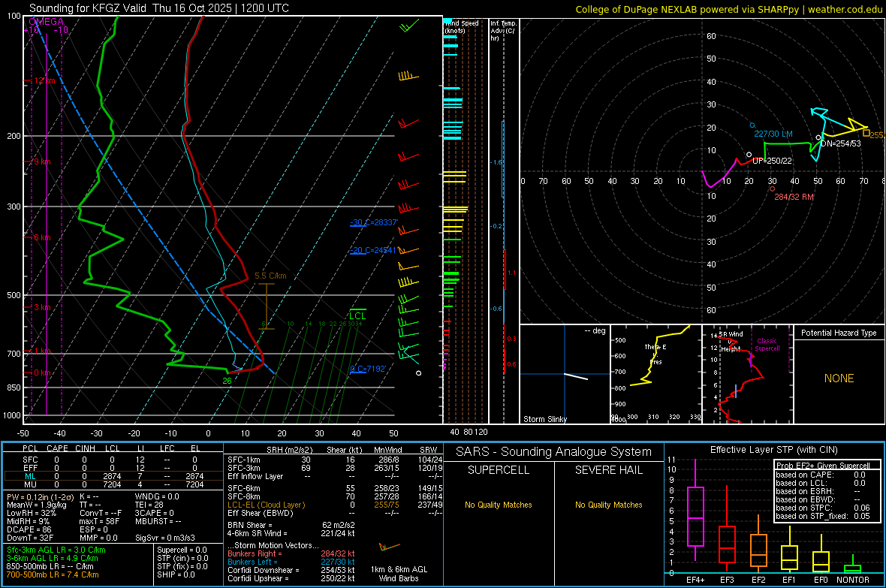Click the DCAPE = 86 value
Viewport: 886px width, 588px height.
point(29,529)
